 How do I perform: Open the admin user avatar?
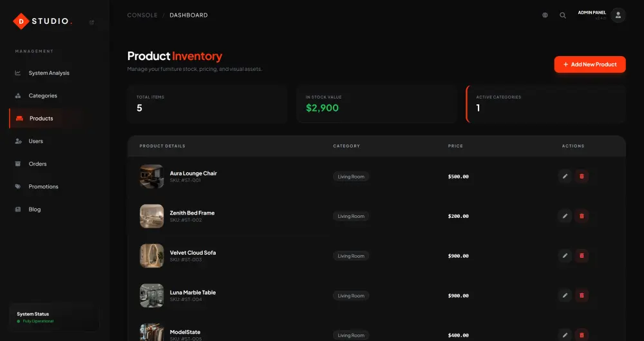(x=618, y=15)
